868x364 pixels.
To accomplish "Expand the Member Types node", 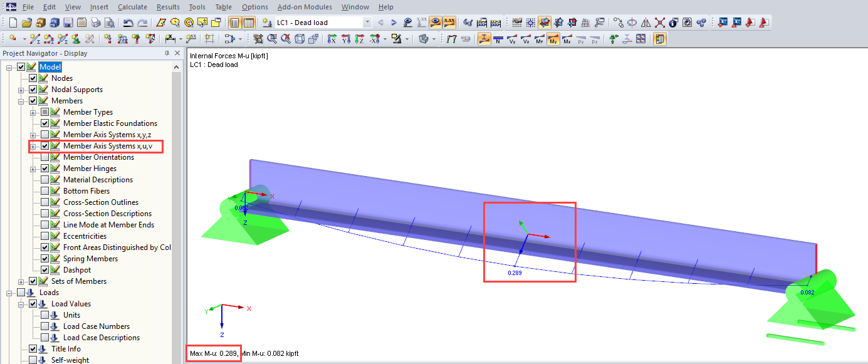I will coord(33,112).
